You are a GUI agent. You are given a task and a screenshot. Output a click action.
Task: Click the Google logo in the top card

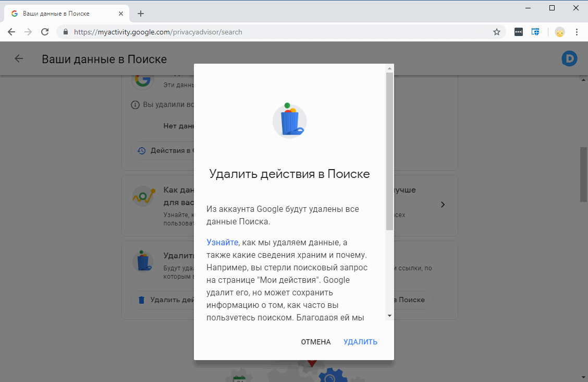click(143, 79)
